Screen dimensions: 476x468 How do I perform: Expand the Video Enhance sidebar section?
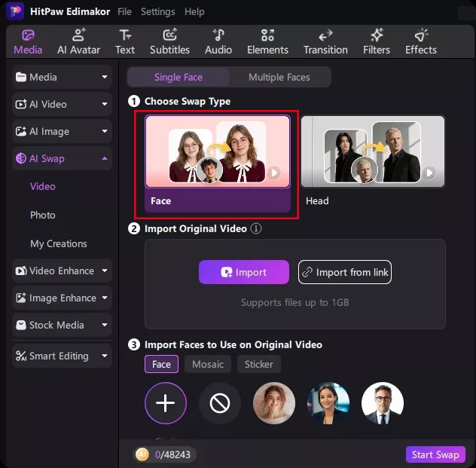62,271
